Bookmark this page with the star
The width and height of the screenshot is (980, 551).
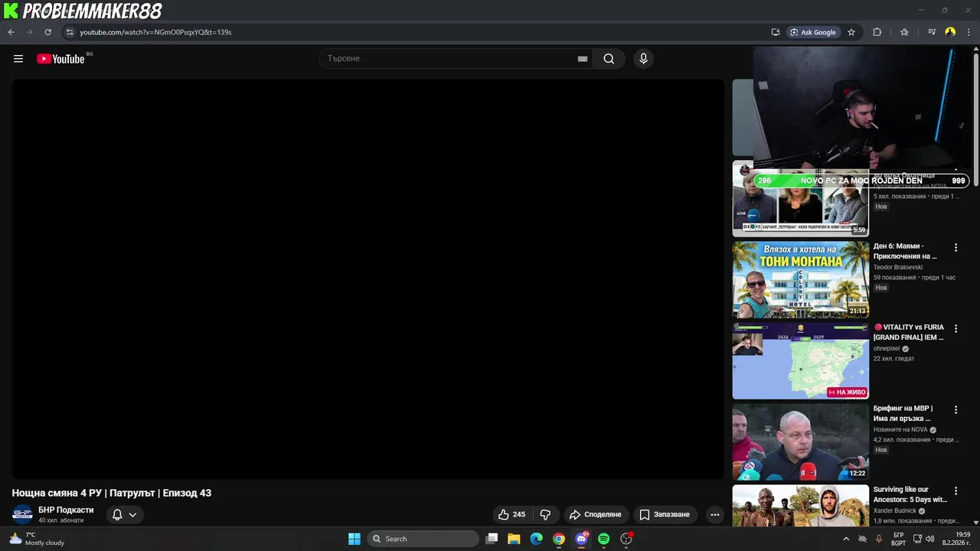click(851, 32)
